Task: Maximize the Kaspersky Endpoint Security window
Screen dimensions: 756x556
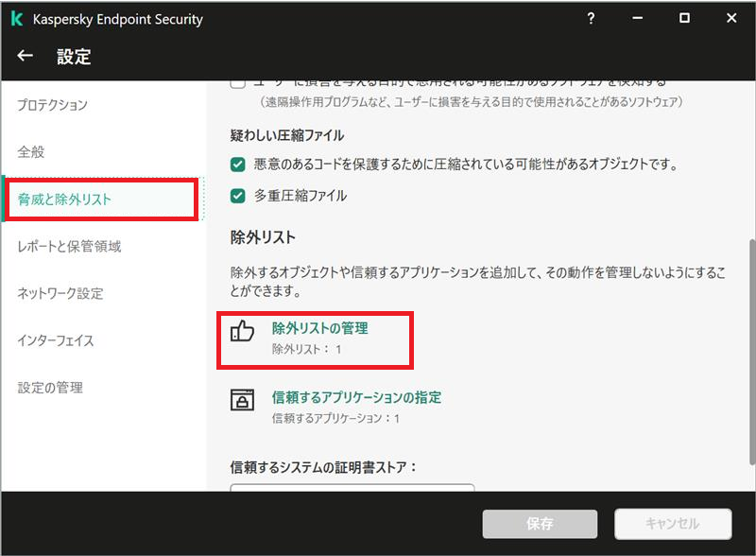Action: 684,18
